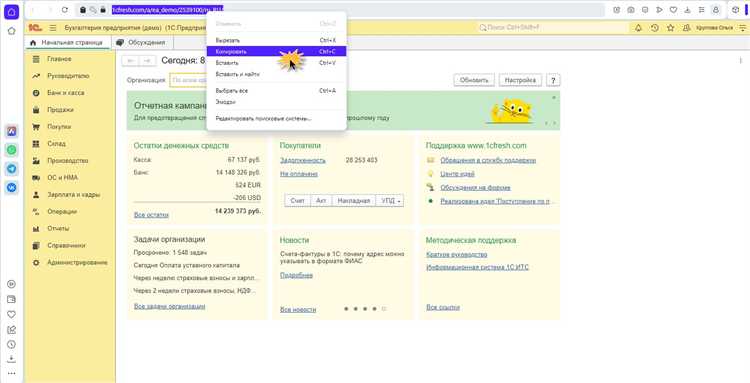Open Все остатки link
Image resolution: width=750 pixels, height=383 pixels.
(x=151, y=215)
